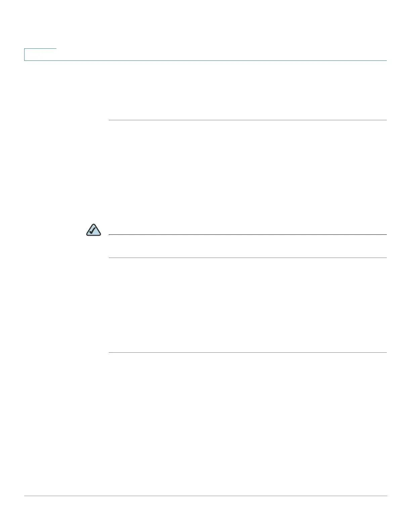The height and width of the screenshot is (532, 411).
Task: Click the blank note text area between rules
Action: [248, 246]
